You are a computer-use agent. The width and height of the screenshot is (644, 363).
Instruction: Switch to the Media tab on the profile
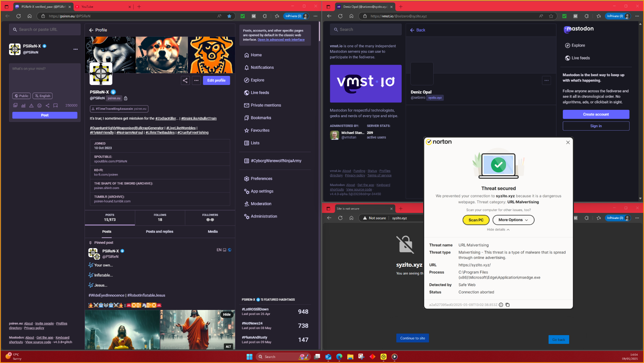(x=213, y=232)
